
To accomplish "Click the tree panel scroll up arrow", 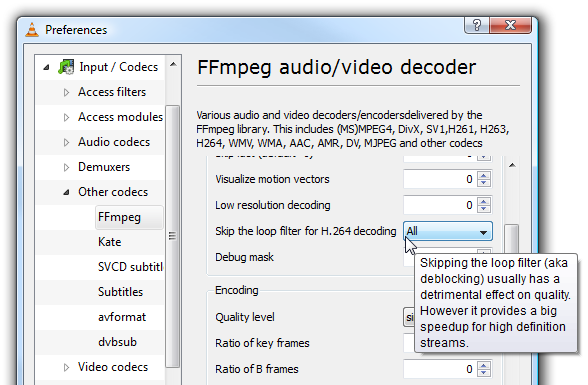I will (173, 64).
